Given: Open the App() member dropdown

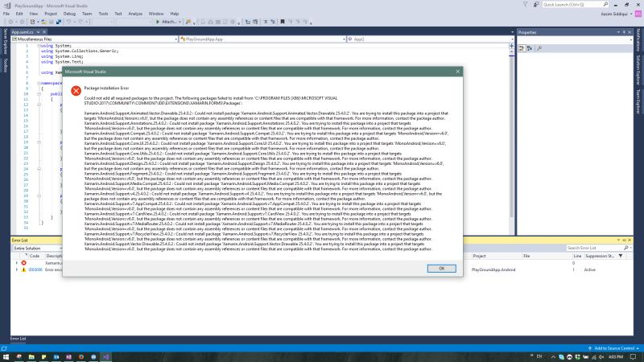Looking at the screenshot, I should (x=431, y=39).
